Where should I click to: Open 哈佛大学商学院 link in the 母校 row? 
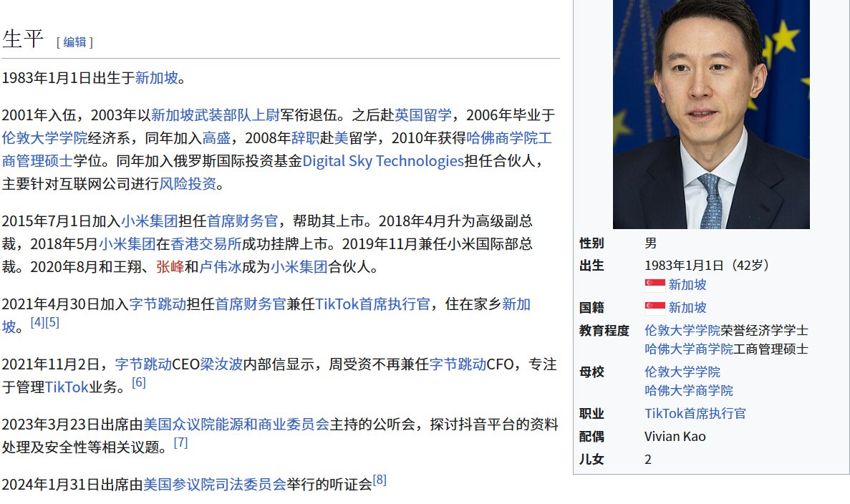(688, 391)
